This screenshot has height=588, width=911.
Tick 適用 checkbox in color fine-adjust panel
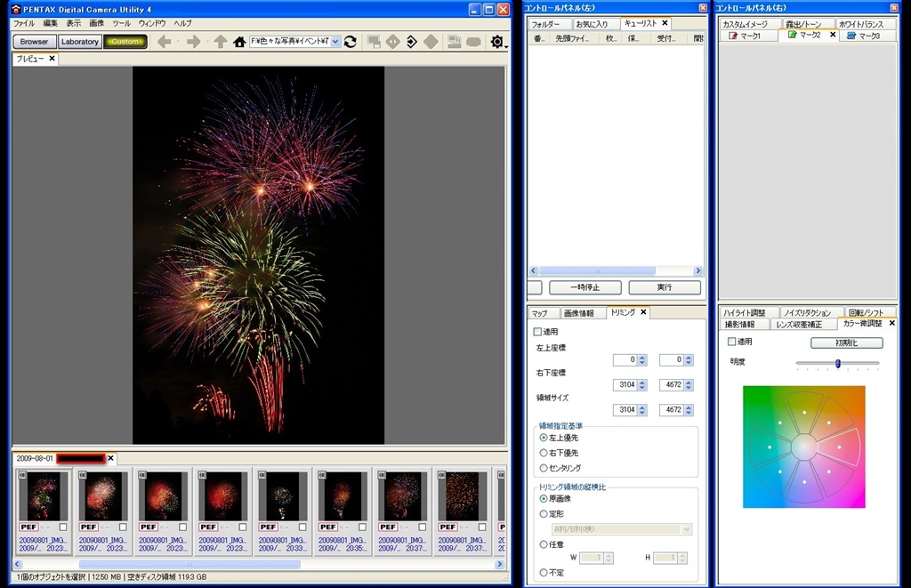pos(732,342)
